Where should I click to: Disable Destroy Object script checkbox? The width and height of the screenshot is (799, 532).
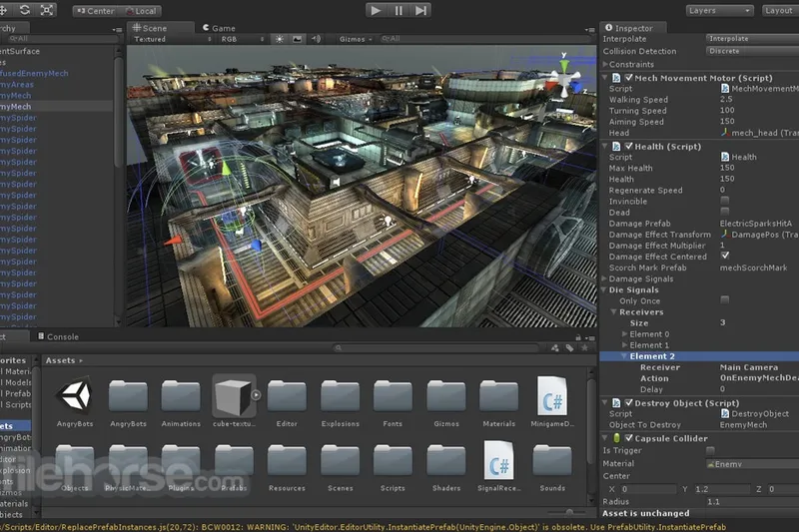tap(629, 402)
